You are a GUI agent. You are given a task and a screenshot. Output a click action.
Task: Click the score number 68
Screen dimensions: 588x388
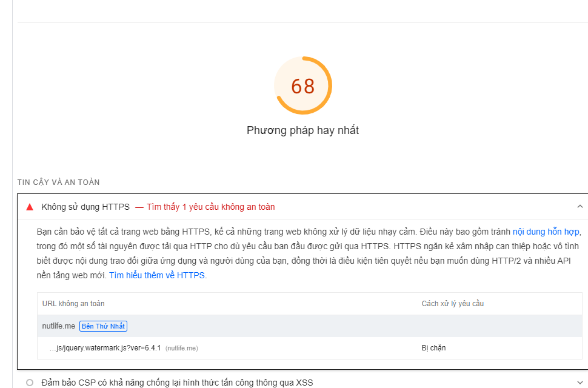[x=302, y=86]
